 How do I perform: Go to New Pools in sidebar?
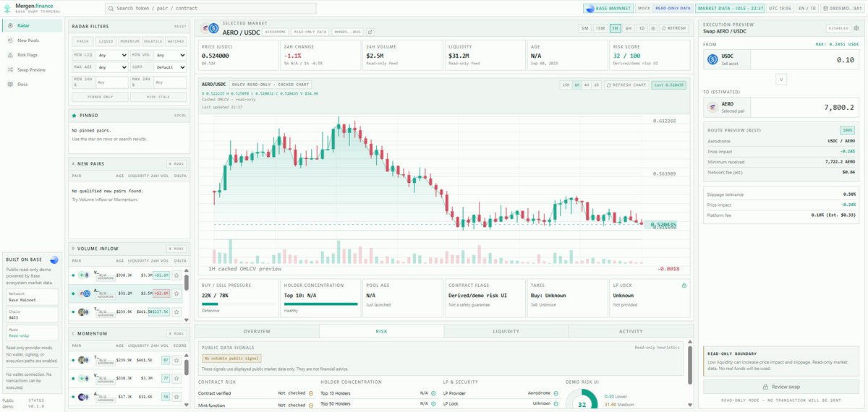(32, 40)
